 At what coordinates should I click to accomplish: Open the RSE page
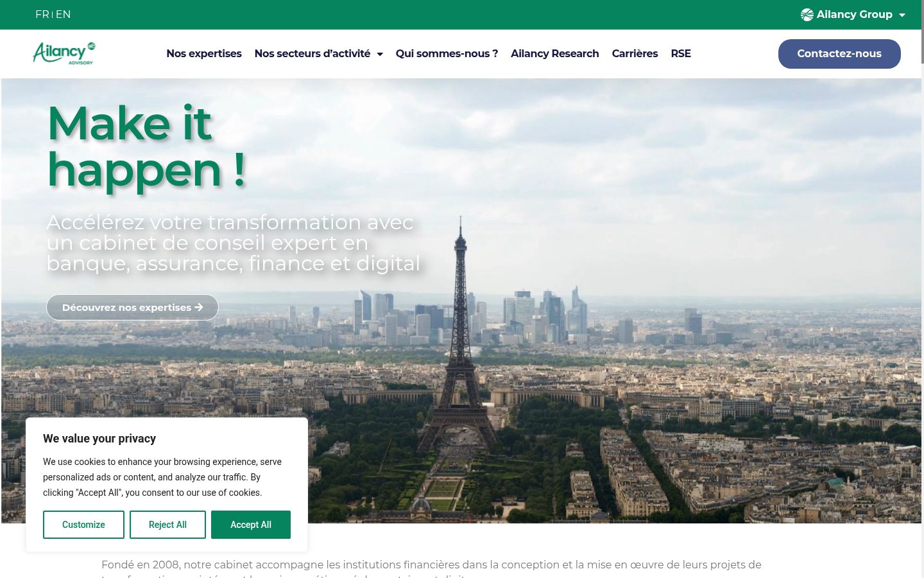pyautogui.click(x=681, y=53)
